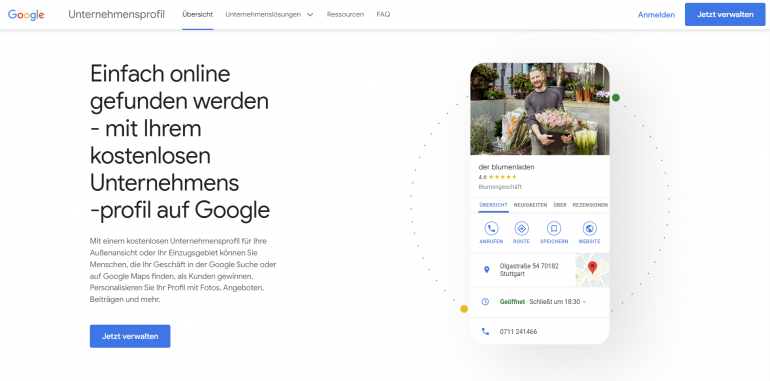Viewport: 770px width, 381px height.
Task: Click the paragraph starting 'Mit einem kostenlosen Unternehmensprofil'
Action: 183,270
